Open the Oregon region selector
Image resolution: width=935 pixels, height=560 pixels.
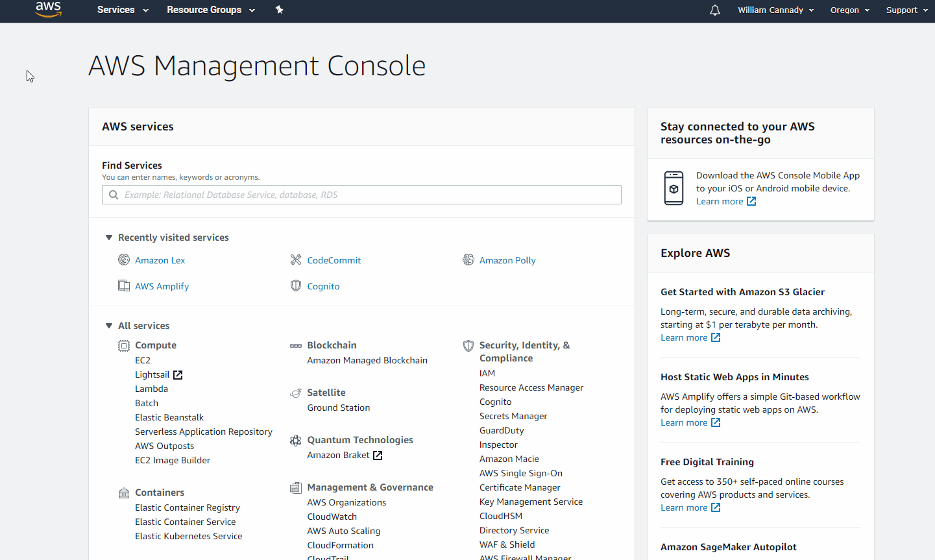click(x=850, y=10)
